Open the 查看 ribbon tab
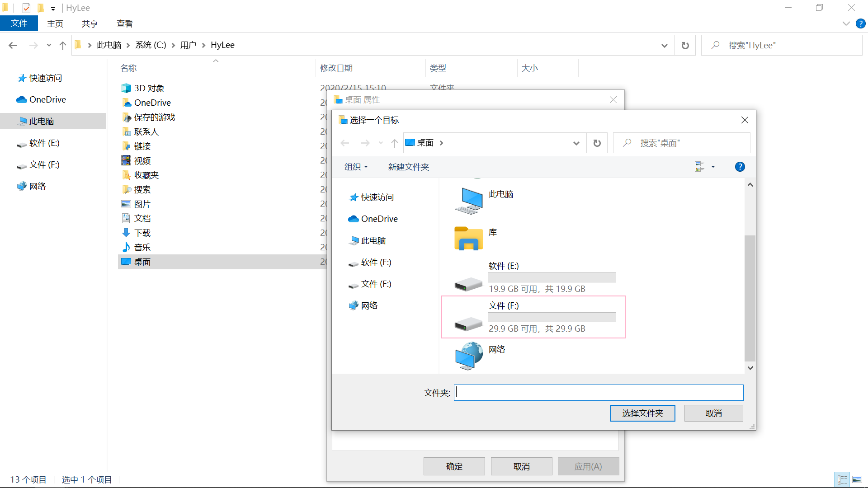 coord(124,23)
